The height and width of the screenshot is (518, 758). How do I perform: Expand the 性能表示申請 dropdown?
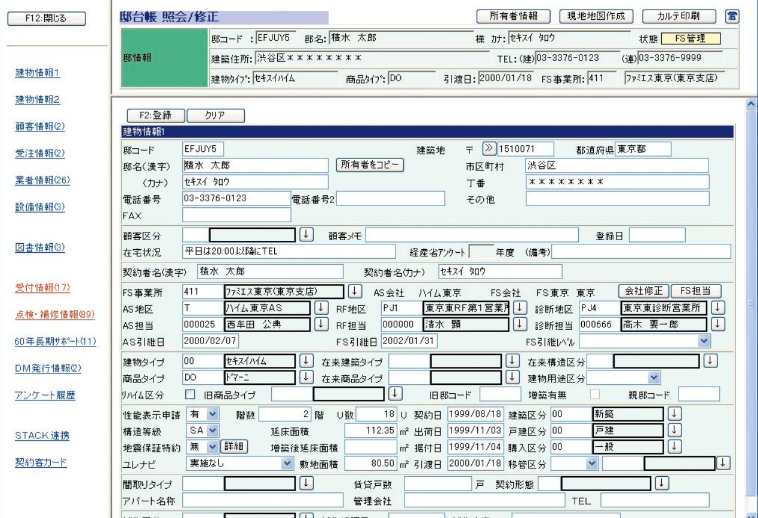pos(211,414)
